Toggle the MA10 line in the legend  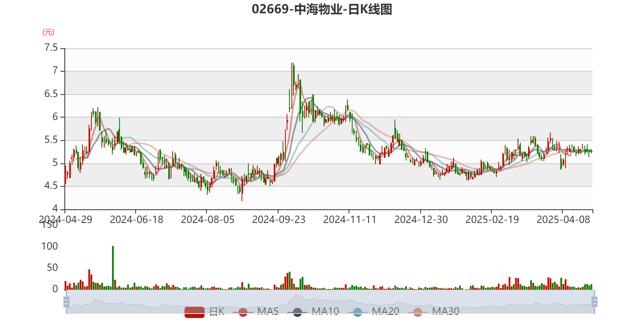click(314, 312)
